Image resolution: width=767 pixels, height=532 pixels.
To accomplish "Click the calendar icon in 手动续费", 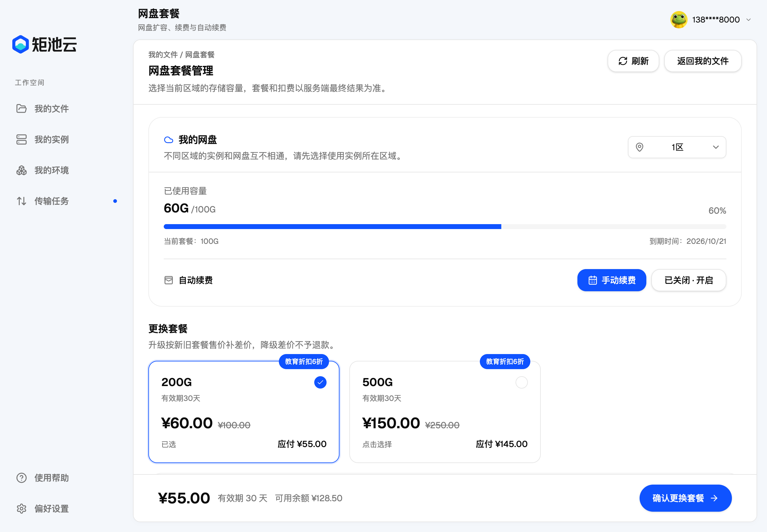I will pos(592,280).
